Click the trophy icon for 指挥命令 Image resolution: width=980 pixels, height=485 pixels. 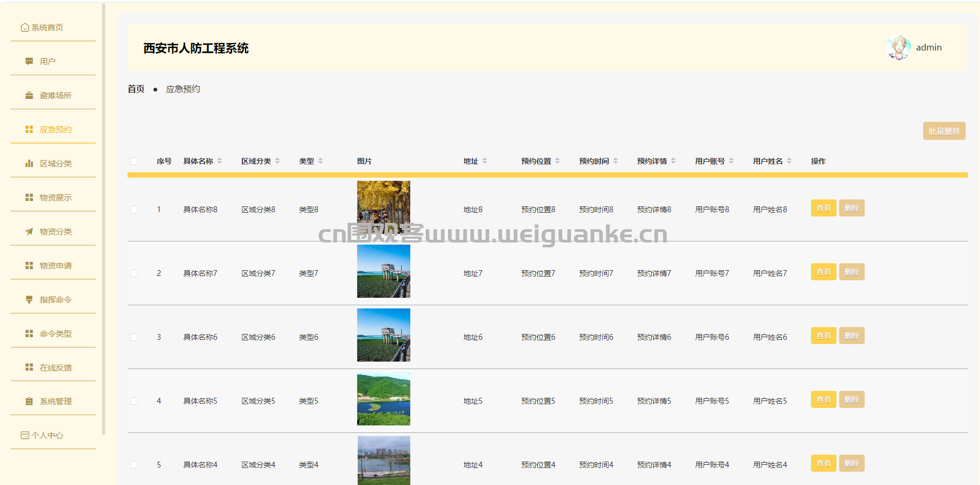pos(29,300)
